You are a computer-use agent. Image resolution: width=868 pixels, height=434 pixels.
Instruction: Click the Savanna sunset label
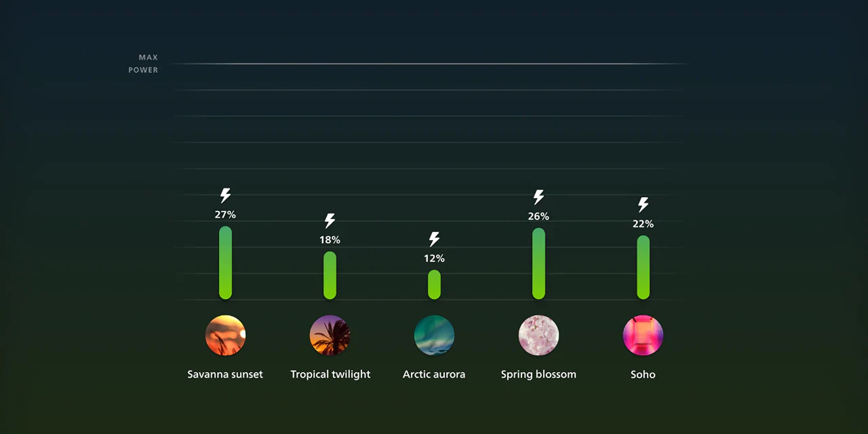[x=225, y=374]
